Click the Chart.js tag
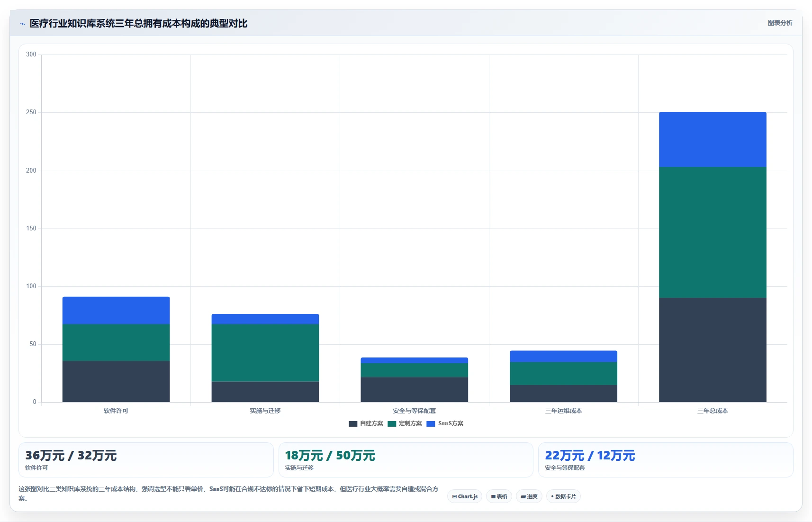Screen dimensions: 812x522 [x=465, y=496]
